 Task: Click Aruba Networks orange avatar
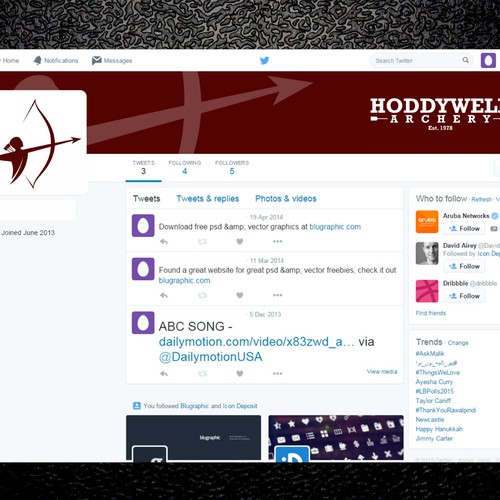427,222
